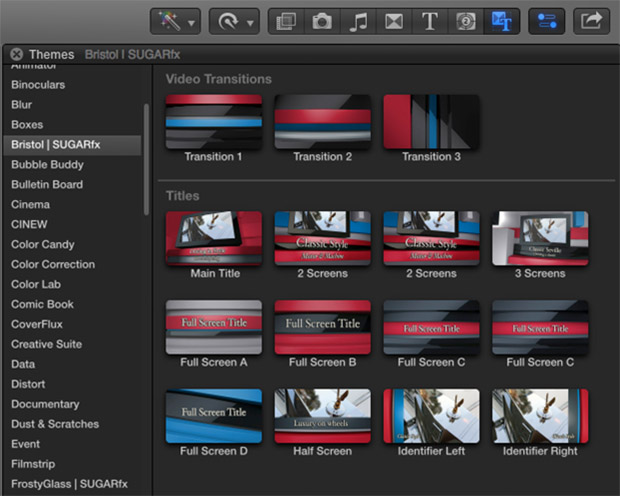Select the Color Correction category
Viewport: 620px width, 496px height.
pyautogui.click(x=53, y=264)
